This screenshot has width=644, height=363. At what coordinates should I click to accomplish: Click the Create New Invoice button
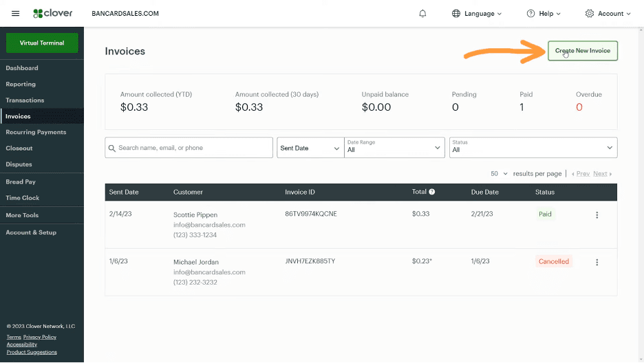click(582, 51)
